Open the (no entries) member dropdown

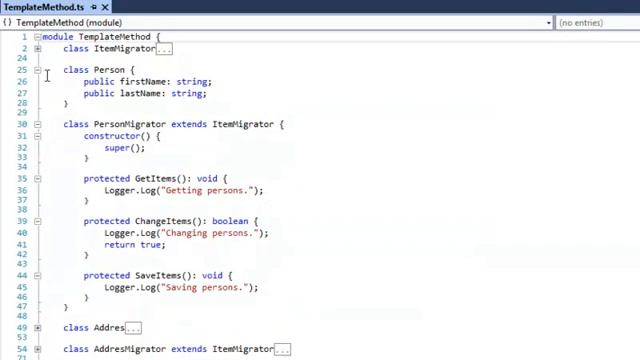(597, 23)
